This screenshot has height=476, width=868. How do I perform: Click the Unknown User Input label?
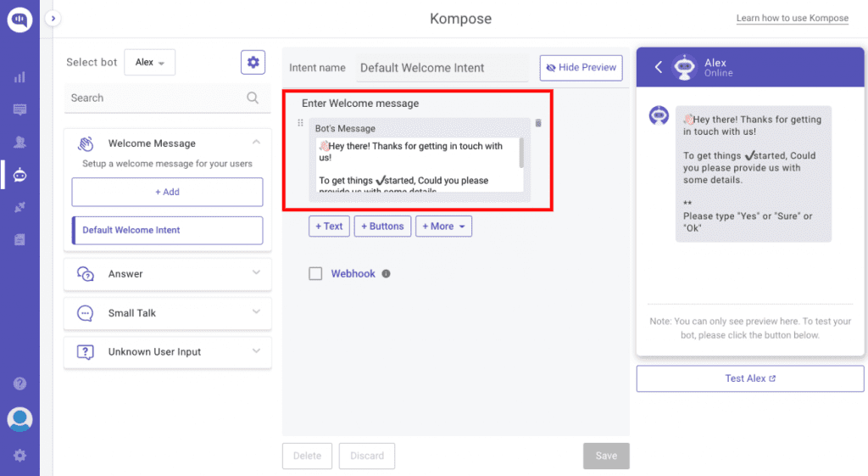click(x=154, y=352)
